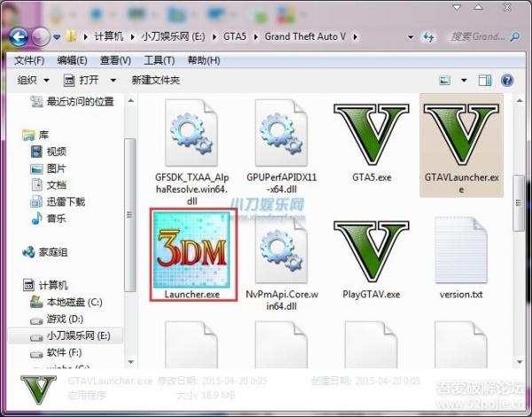Open the 组织 dropdown
The image size is (532, 417).
(34, 80)
